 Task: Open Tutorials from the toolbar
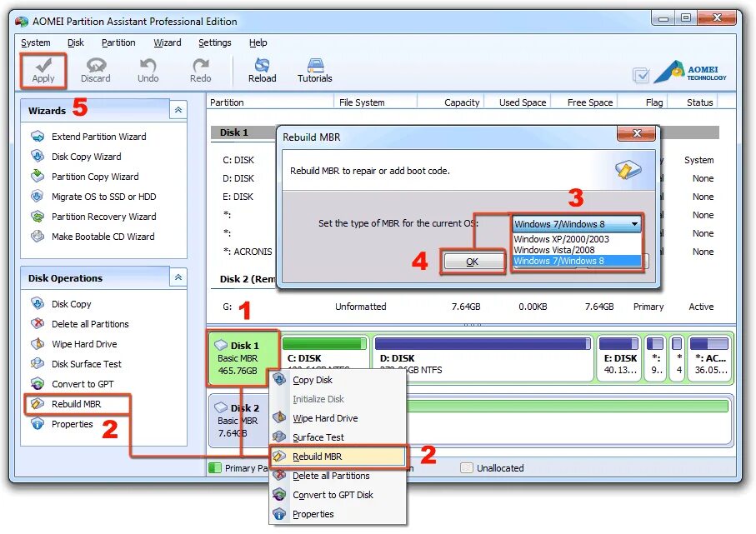(314, 71)
